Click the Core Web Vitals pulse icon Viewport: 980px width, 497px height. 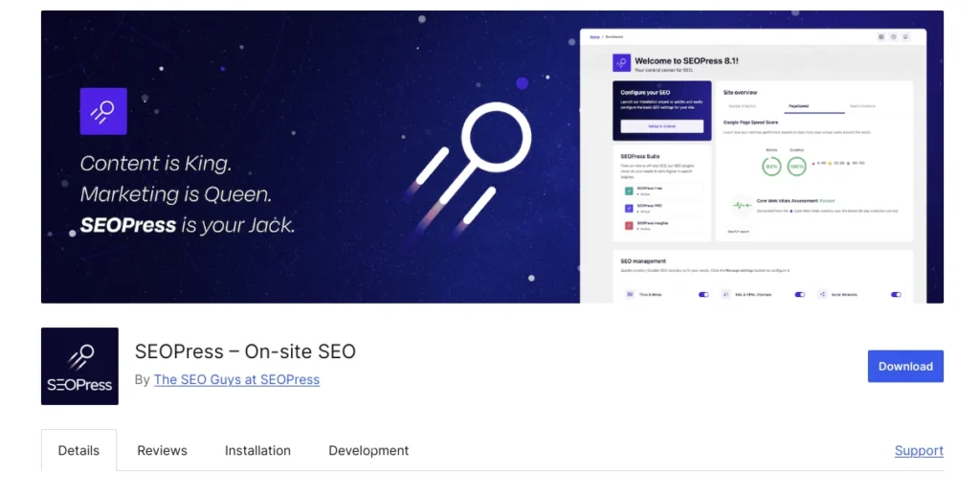pyautogui.click(x=741, y=205)
